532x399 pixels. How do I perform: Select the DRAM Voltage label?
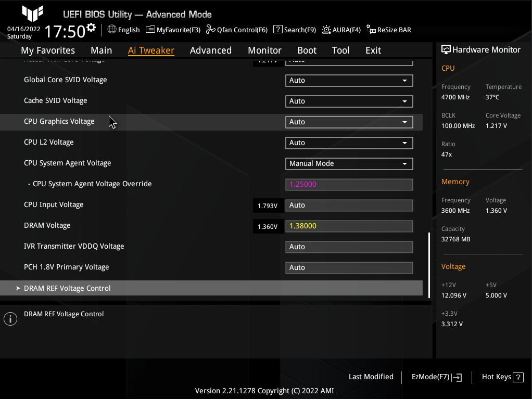pyautogui.click(x=47, y=225)
